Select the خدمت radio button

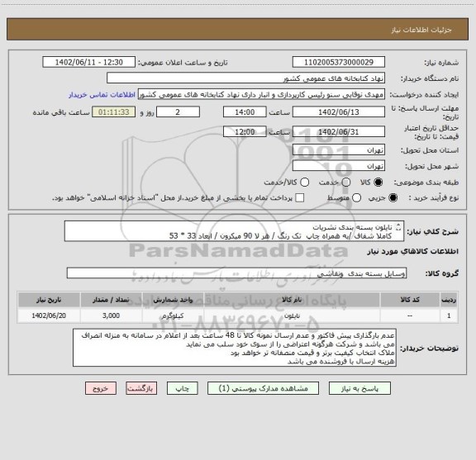click(x=346, y=183)
